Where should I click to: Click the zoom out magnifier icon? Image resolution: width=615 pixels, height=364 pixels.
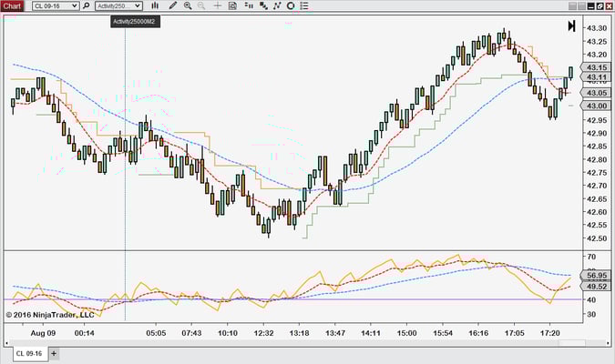(x=201, y=5)
